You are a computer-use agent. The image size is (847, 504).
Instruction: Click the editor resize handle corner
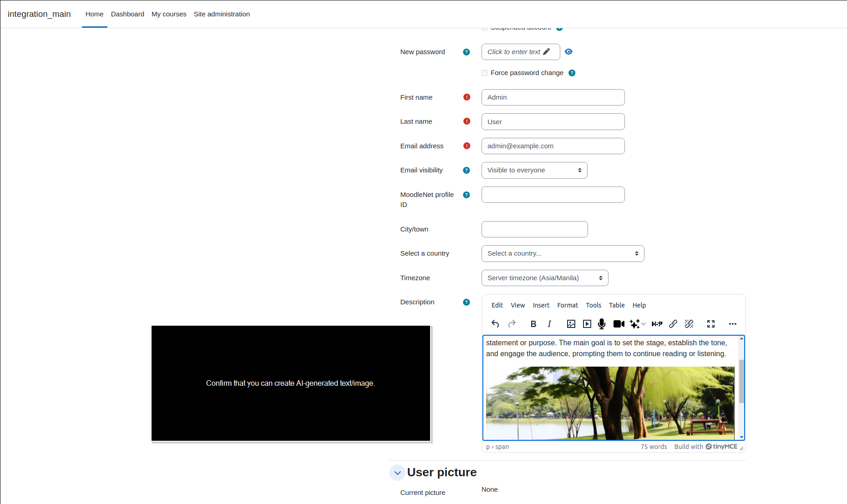pyautogui.click(x=741, y=449)
